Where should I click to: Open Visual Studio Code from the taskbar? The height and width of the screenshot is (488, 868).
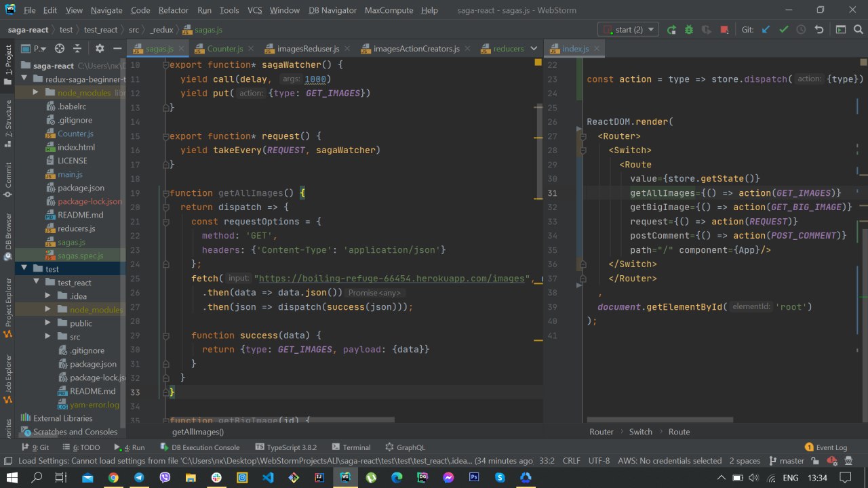tap(267, 477)
